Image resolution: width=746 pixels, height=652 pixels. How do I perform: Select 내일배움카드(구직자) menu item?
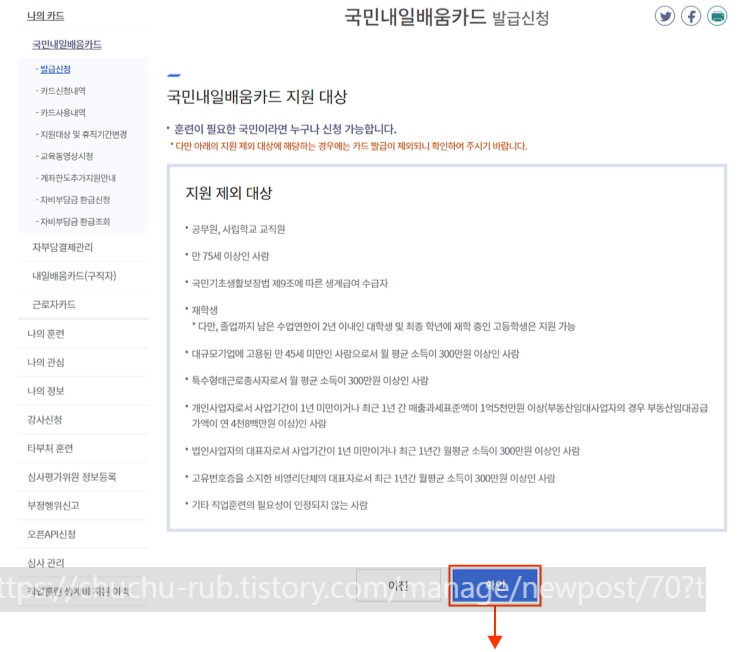74,276
